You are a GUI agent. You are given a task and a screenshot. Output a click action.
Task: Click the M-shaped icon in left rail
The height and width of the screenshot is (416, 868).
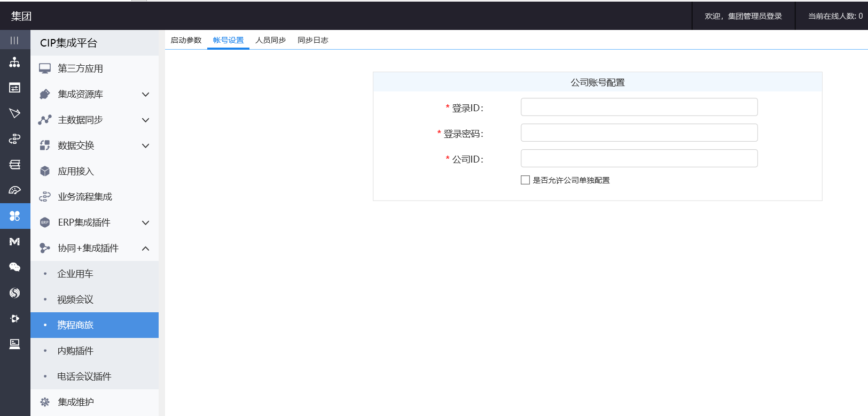pos(14,242)
